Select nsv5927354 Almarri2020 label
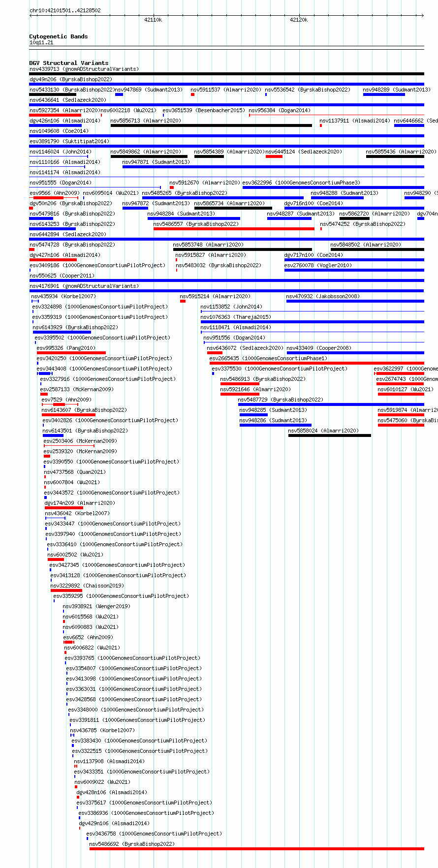This screenshot has width=438, height=868. click(x=65, y=110)
